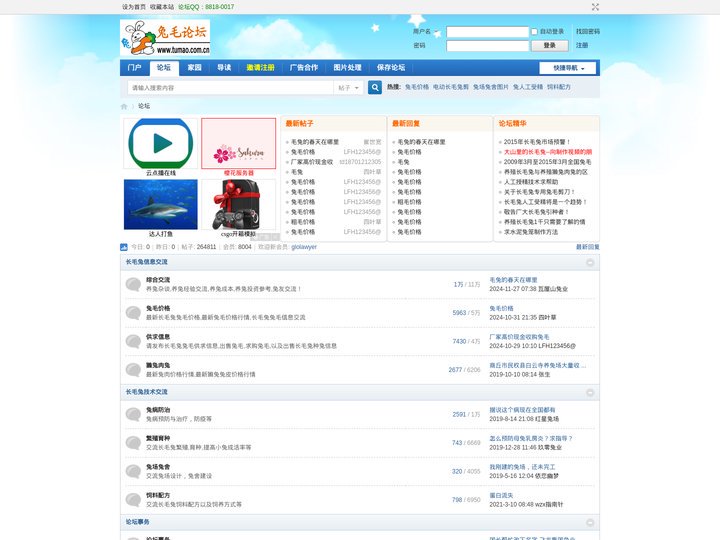Click the blue statistics chart icon

(x=124, y=247)
